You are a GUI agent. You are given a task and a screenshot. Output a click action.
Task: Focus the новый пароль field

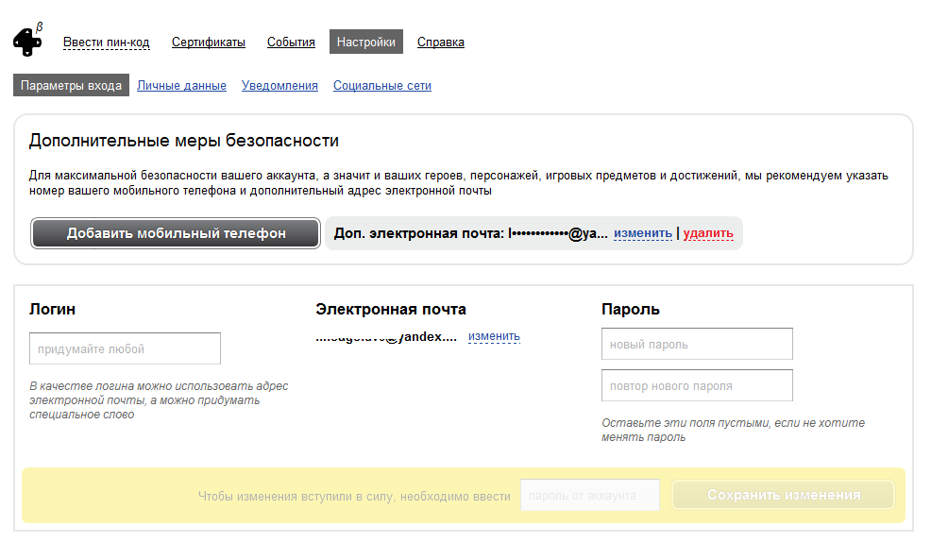[x=697, y=344]
